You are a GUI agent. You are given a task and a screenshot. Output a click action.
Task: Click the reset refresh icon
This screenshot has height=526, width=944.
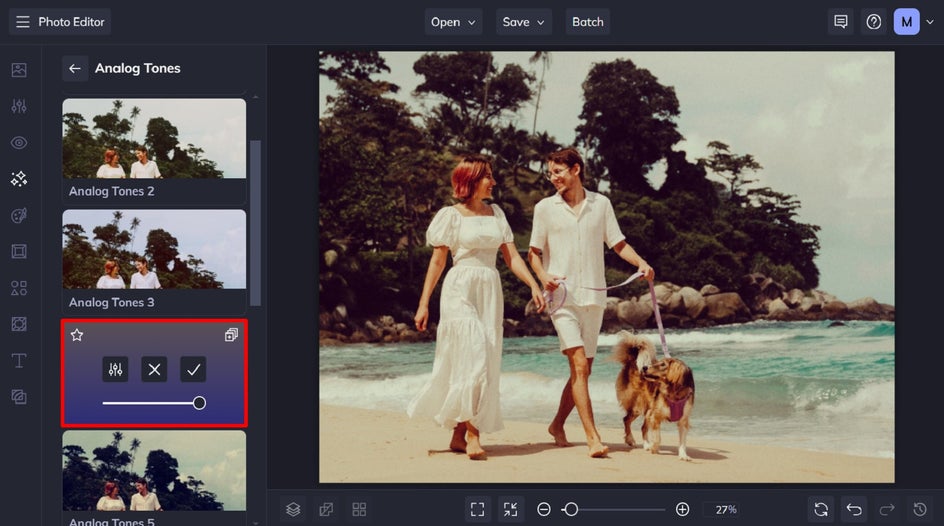821,510
